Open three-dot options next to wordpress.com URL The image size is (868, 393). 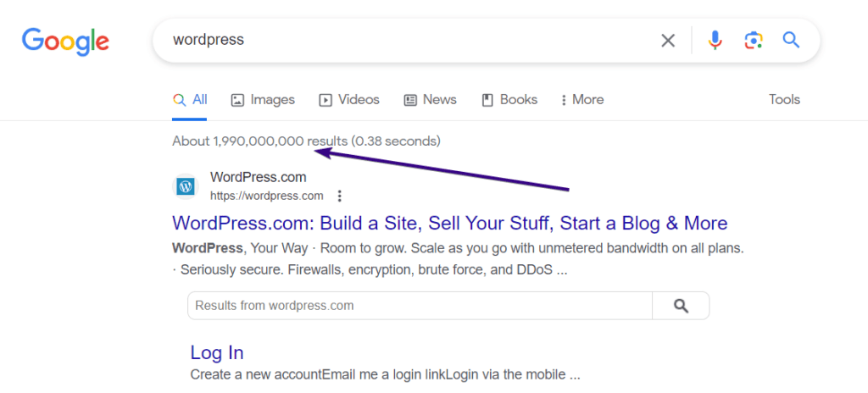click(x=340, y=196)
